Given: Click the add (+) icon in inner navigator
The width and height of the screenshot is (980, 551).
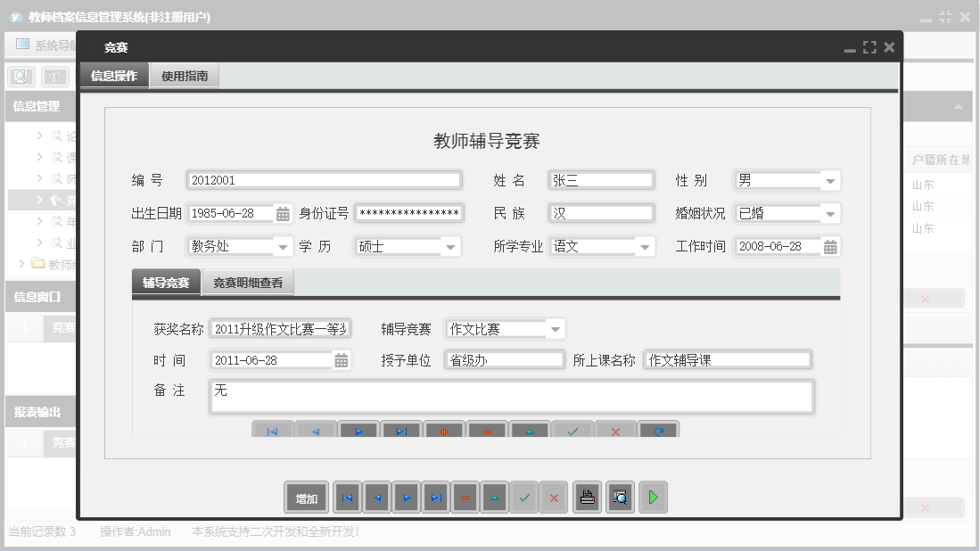Looking at the screenshot, I should (444, 432).
